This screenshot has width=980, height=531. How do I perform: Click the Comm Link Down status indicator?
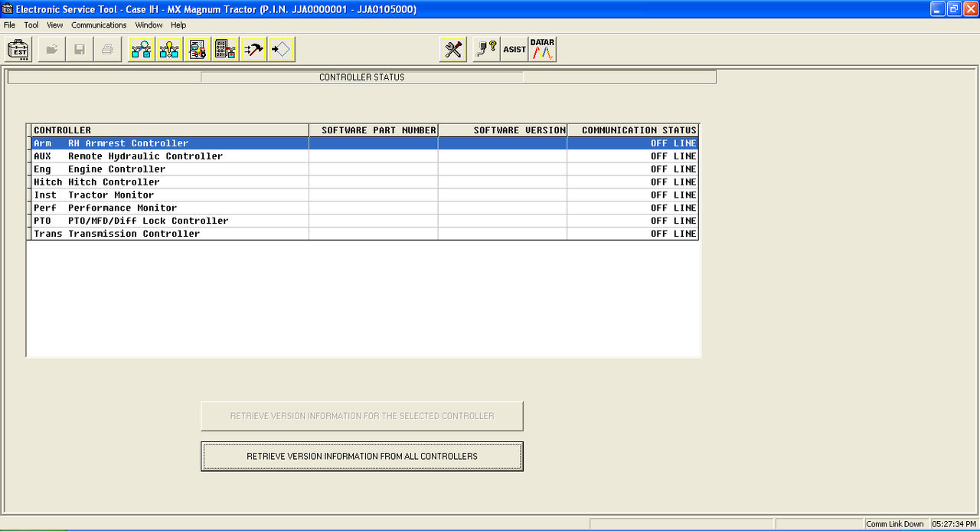(895, 524)
